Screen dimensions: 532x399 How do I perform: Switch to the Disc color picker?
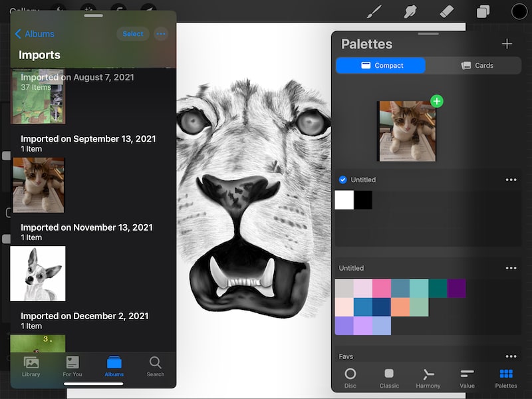(x=350, y=376)
